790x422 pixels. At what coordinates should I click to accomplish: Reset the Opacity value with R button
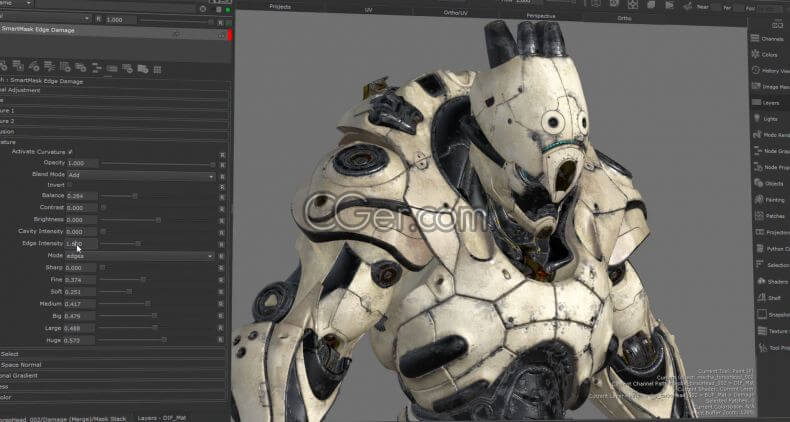coord(222,165)
